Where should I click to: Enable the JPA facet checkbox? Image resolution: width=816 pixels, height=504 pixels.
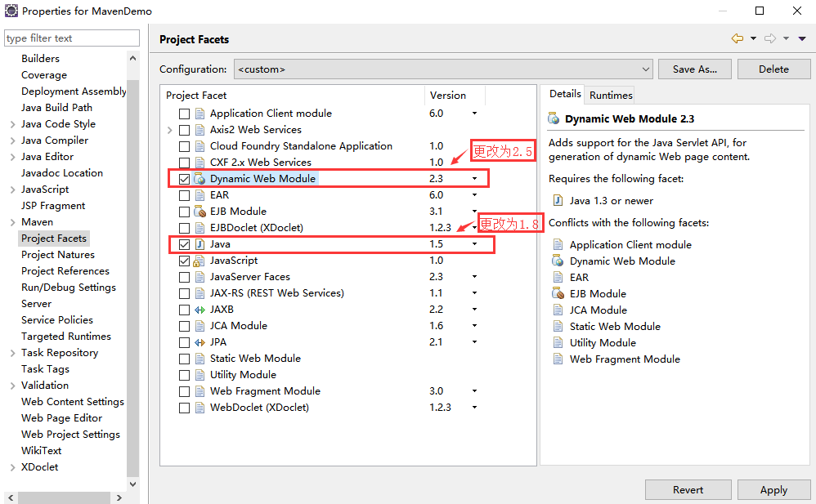click(x=184, y=343)
